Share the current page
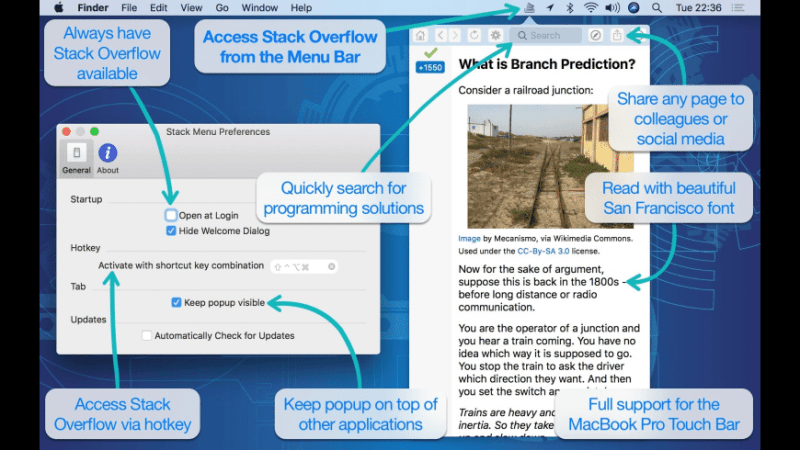 (x=617, y=35)
